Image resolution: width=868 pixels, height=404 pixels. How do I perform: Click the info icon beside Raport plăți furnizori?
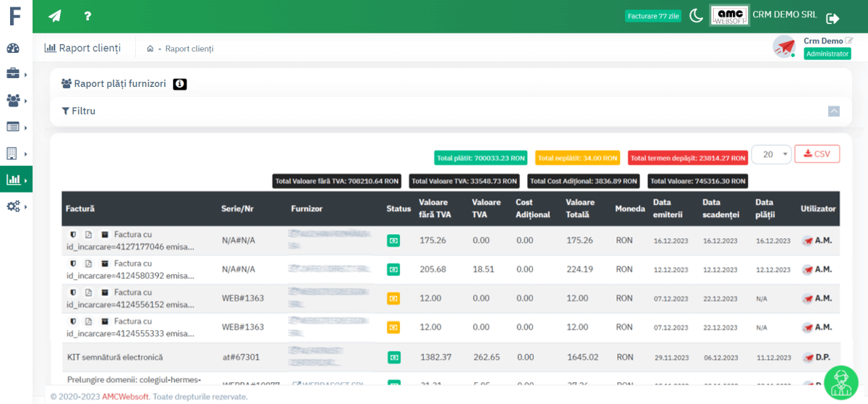pos(180,84)
